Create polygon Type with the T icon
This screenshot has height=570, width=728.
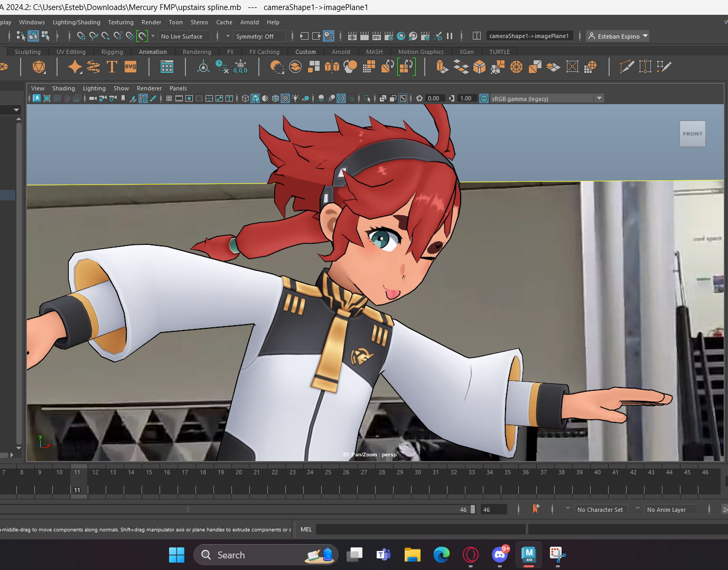[x=112, y=67]
